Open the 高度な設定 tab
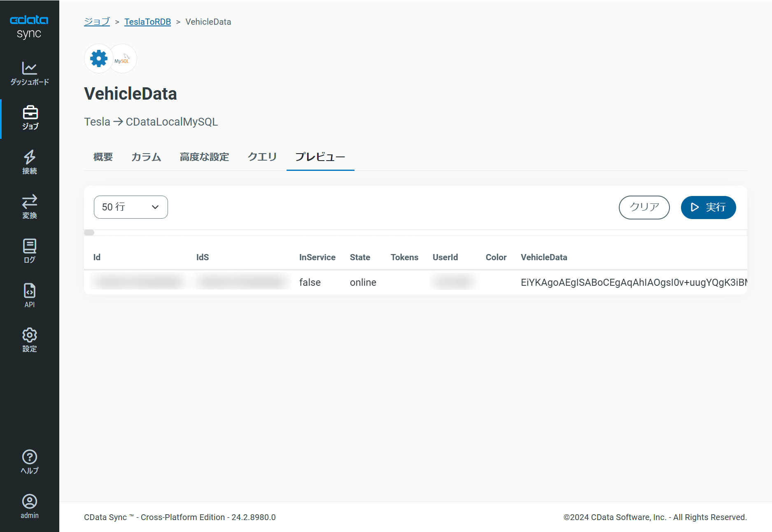This screenshot has width=772, height=532. coord(204,157)
